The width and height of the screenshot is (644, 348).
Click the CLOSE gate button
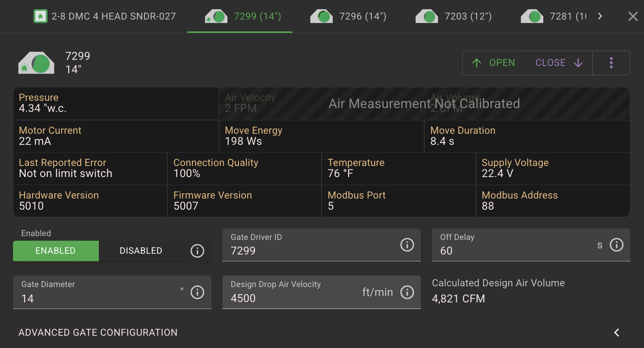pyautogui.click(x=559, y=63)
